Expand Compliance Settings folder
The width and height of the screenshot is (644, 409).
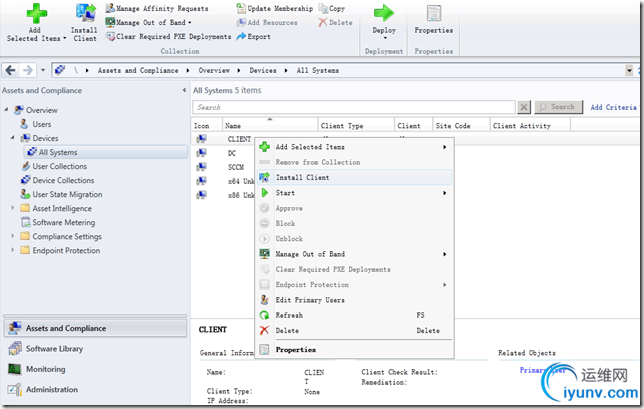(13, 236)
